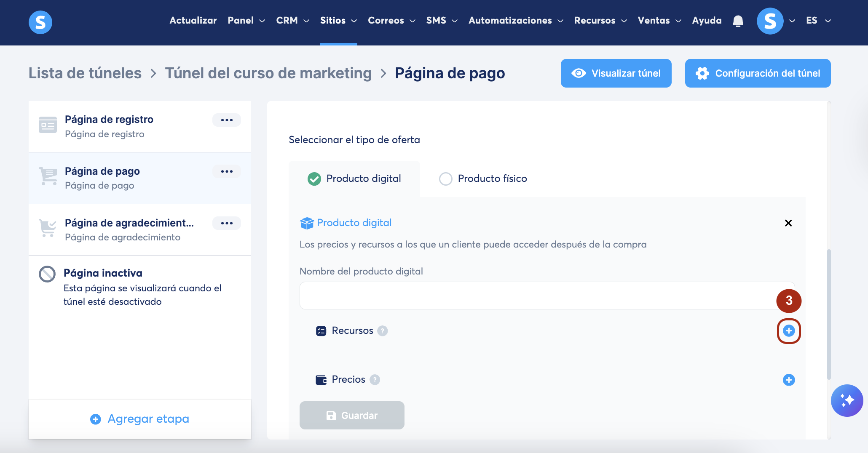The height and width of the screenshot is (453, 868).
Task: Expand the Recursos menu in navbar
Action: tap(601, 21)
